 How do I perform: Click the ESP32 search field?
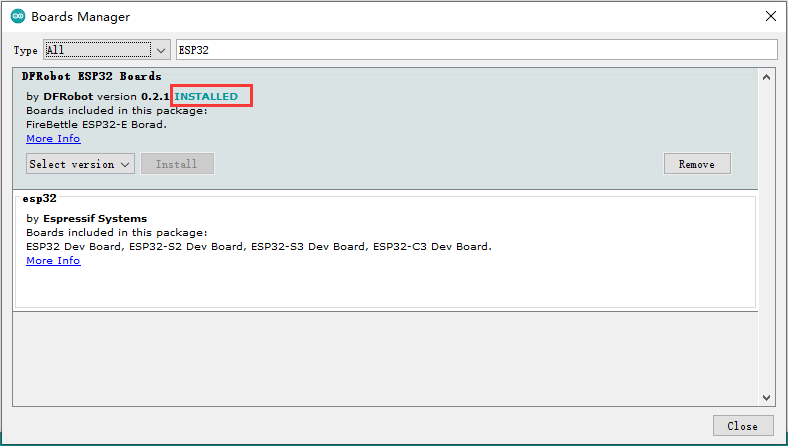point(476,50)
